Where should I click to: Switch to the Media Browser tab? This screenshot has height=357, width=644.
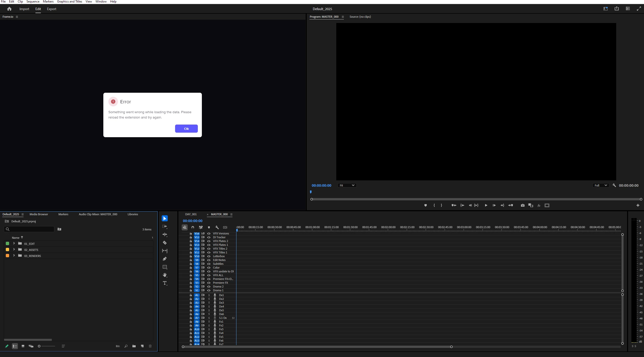pos(39,214)
